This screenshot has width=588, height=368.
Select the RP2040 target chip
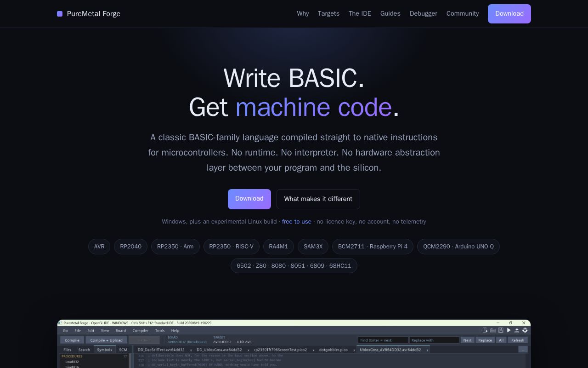[x=131, y=247]
